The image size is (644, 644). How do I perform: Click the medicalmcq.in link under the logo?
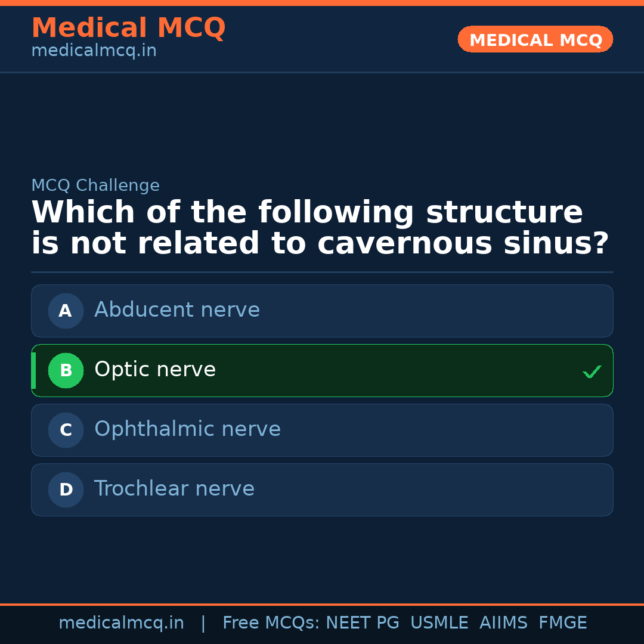click(93, 50)
